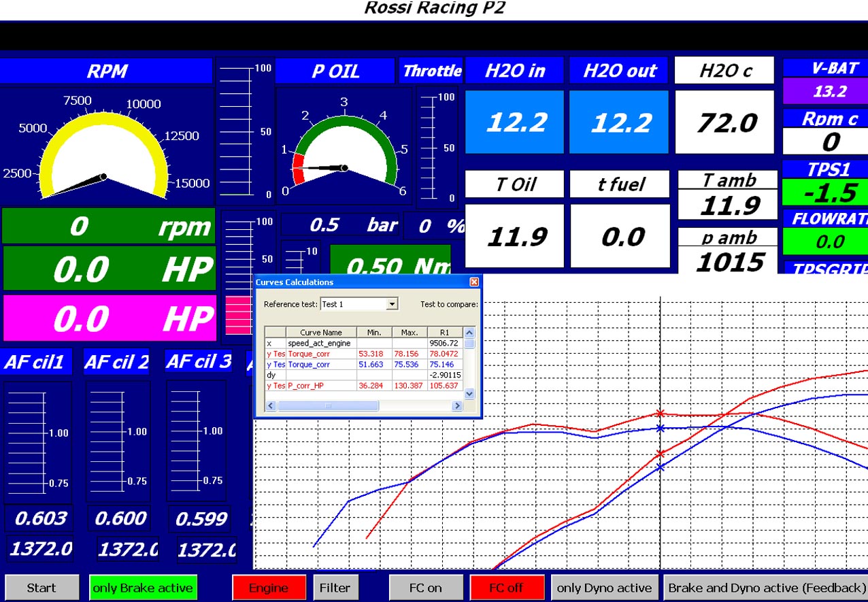Click the red cursor marker on torque curve
This screenshot has width=868, height=602.
pyautogui.click(x=661, y=413)
